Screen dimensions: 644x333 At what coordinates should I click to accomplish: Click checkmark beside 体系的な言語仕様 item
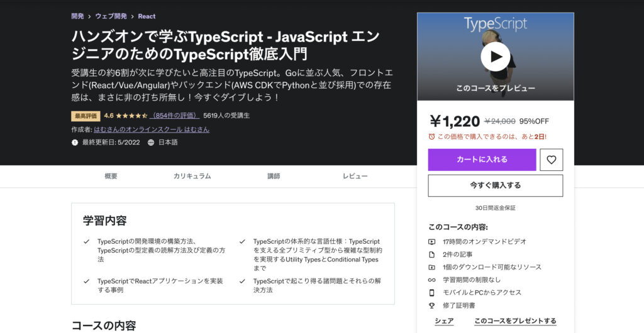click(x=242, y=241)
